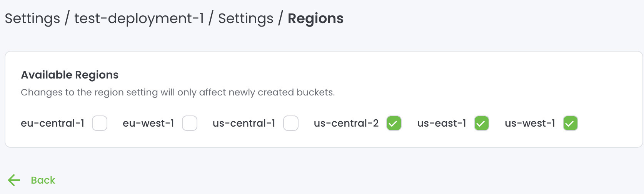Viewport: 644px width, 194px height.
Task: Tick the us-central-1 checkbox
Action: [x=291, y=123]
